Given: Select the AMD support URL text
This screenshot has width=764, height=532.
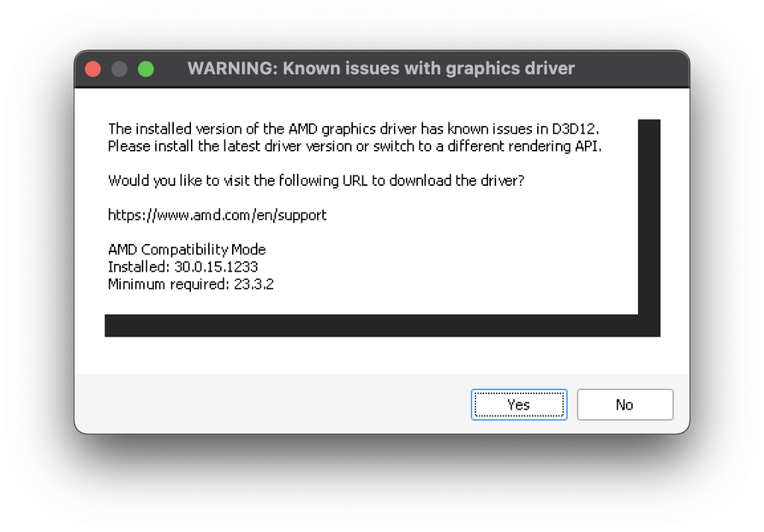Looking at the screenshot, I should (x=217, y=215).
